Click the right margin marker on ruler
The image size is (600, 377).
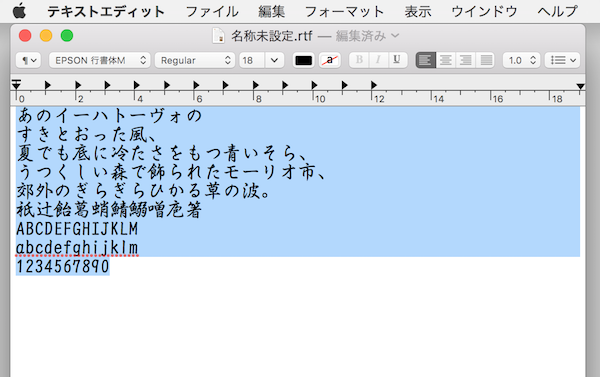(x=580, y=86)
